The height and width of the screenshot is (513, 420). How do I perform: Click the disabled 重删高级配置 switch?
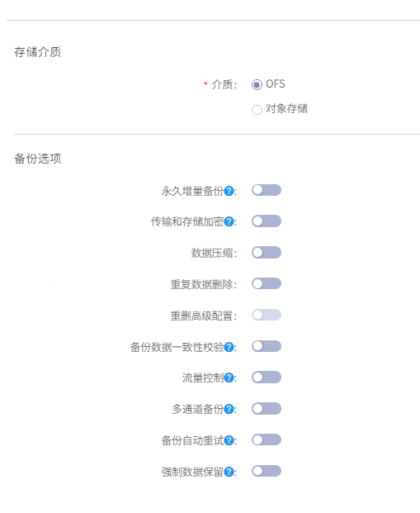[267, 315]
